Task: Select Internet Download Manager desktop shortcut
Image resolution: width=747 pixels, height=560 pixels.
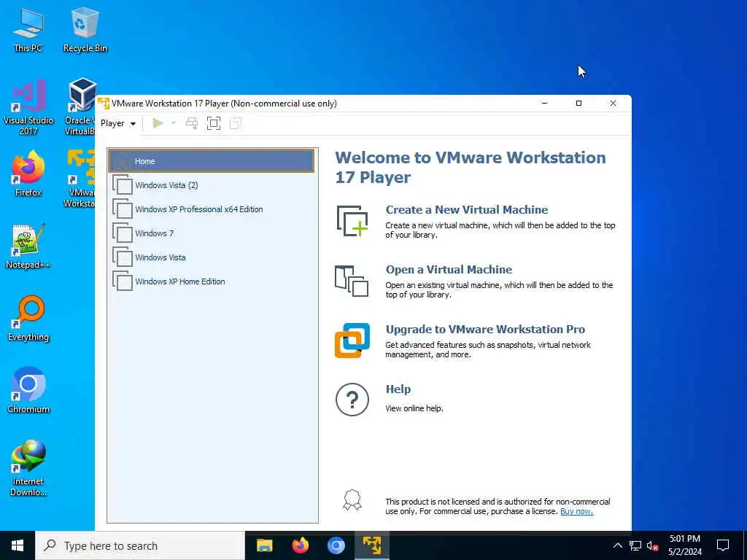Action: [x=28, y=467]
